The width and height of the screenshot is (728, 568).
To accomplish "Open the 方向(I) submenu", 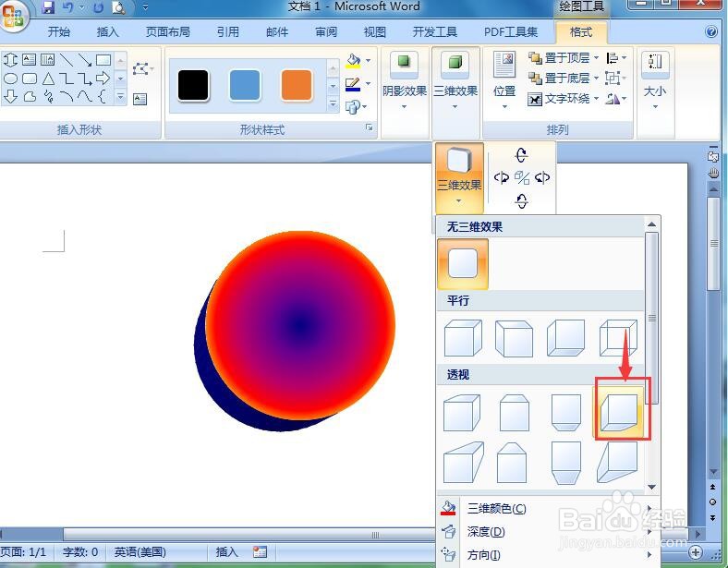I will 548,554.
